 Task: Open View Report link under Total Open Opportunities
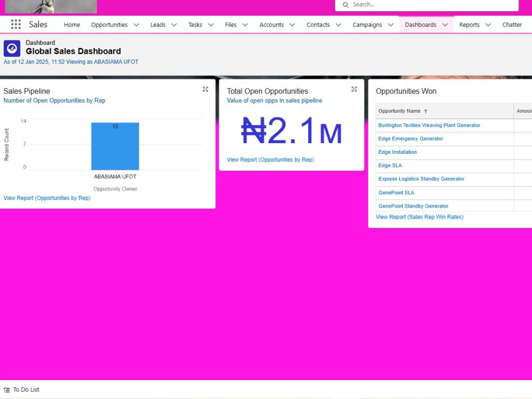click(x=270, y=160)
